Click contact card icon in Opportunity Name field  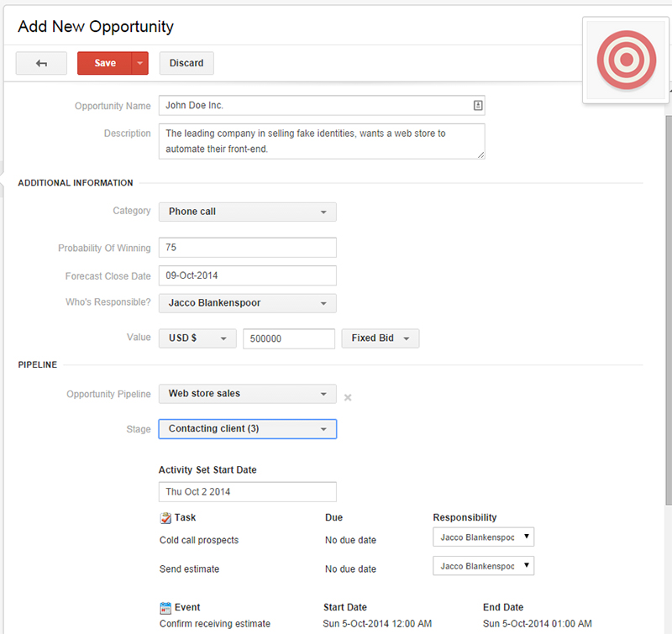point(477,106)
